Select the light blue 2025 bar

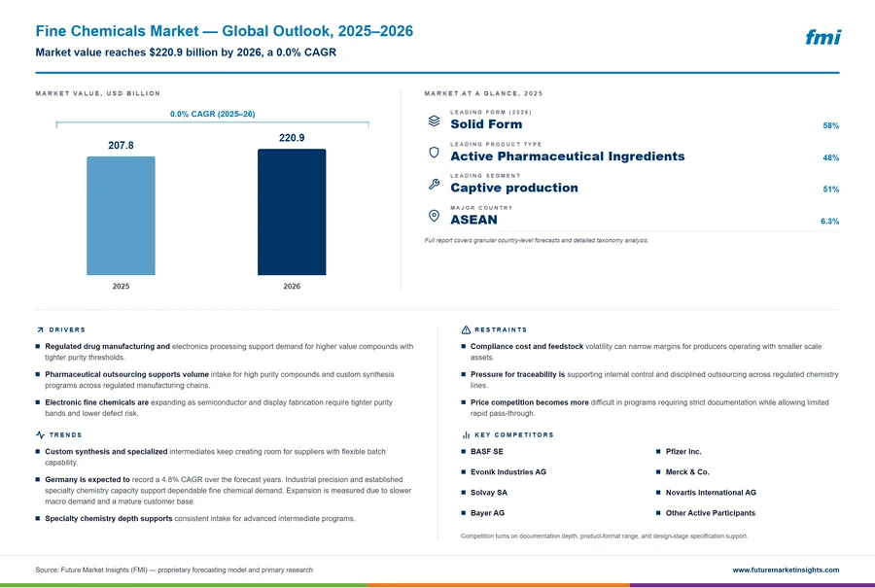121,216
